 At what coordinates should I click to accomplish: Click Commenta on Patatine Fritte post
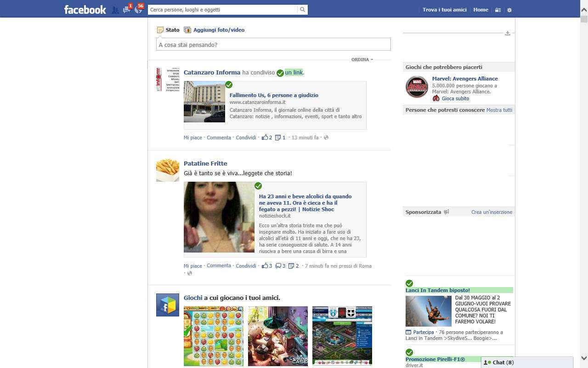click(x=219, y=265)
